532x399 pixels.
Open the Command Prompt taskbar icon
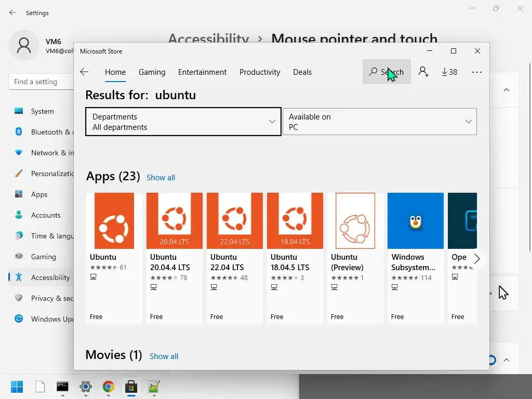tap(62, 387)
